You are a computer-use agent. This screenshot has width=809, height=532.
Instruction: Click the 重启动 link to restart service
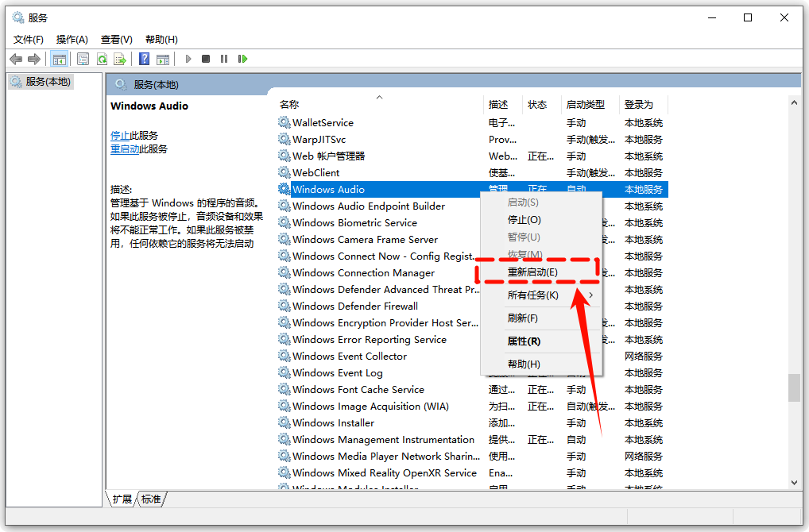click(x=124, y=149)
